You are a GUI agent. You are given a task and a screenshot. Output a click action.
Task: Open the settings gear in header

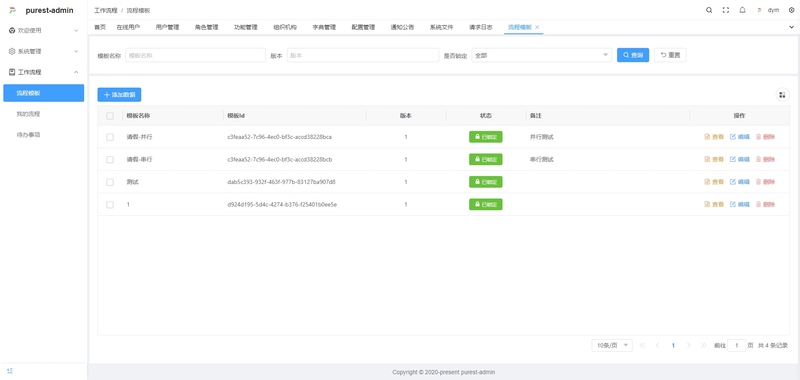791,10
